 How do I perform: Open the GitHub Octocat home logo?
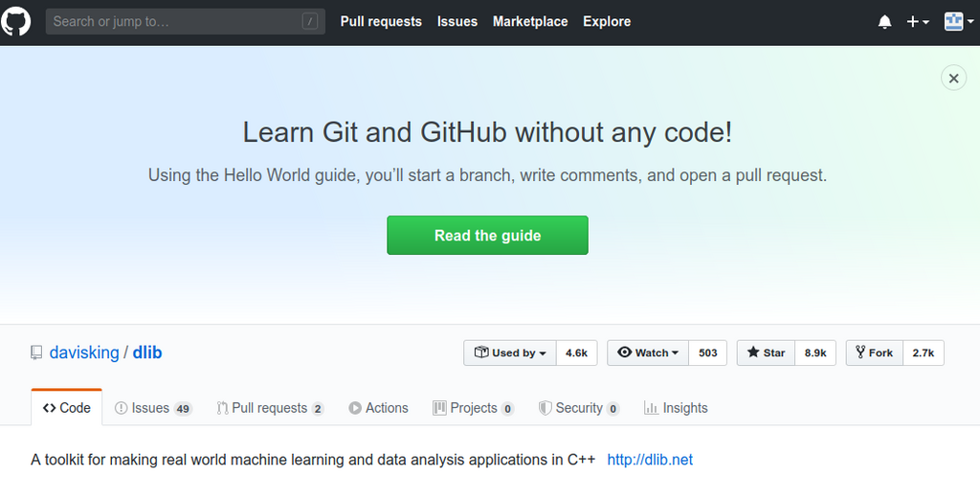coord(15,22)
